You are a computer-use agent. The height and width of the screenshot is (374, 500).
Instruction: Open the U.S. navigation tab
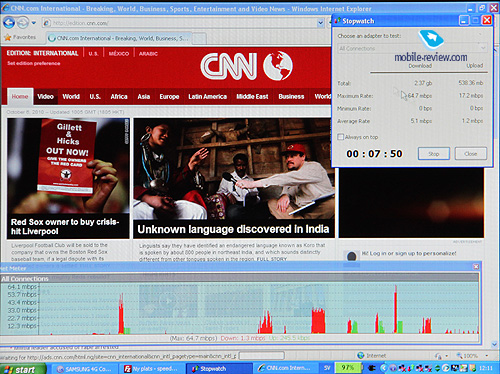(95, 97)
